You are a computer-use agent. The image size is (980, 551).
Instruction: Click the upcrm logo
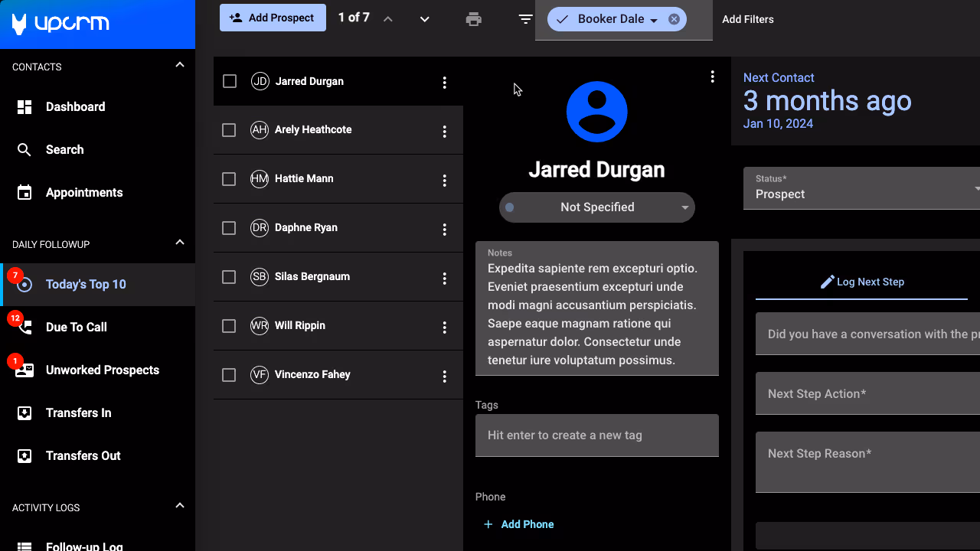61,24
